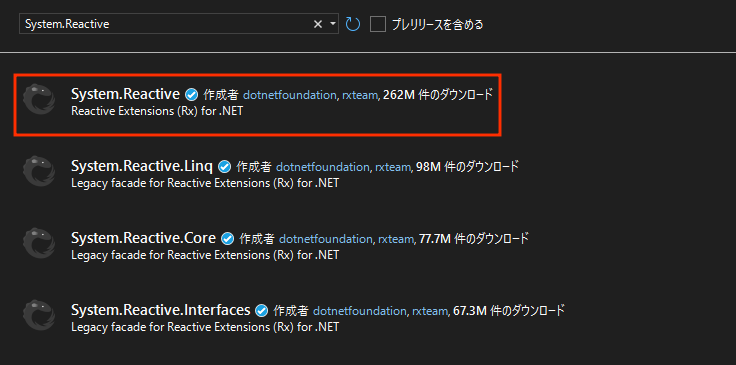
Task: Open dotnetfoundation link on System.Reactive.Core row
Action: click(x=326, y=239)
